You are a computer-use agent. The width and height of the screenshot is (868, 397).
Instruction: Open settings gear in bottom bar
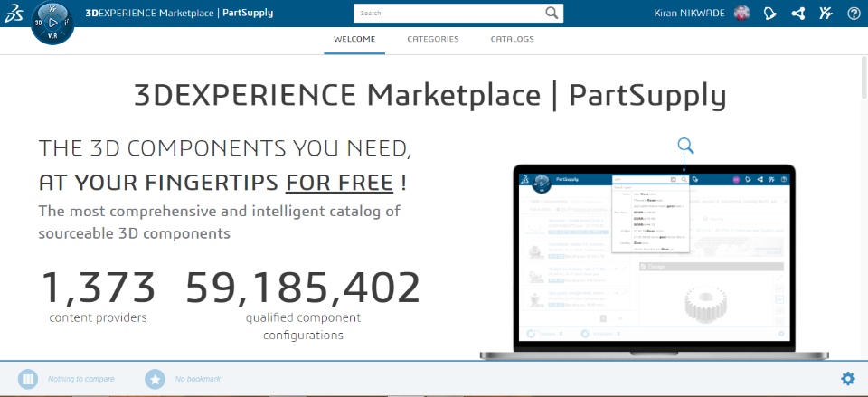(847, 379)
